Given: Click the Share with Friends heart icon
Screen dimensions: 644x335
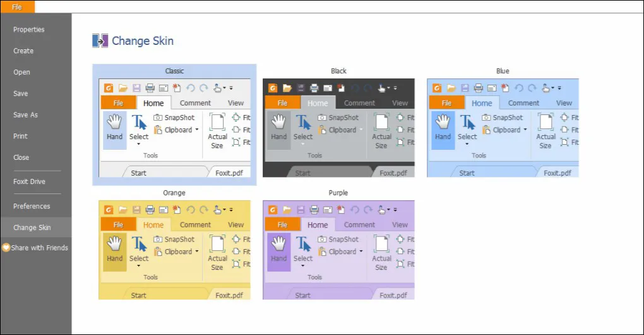Looking at the screenshot, I should [6, 248].
